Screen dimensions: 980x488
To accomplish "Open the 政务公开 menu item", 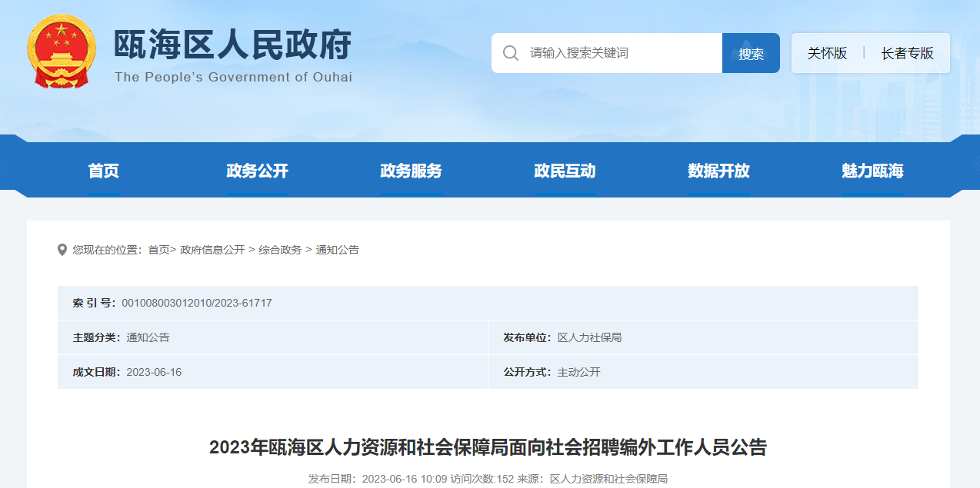I will [257, 171].
